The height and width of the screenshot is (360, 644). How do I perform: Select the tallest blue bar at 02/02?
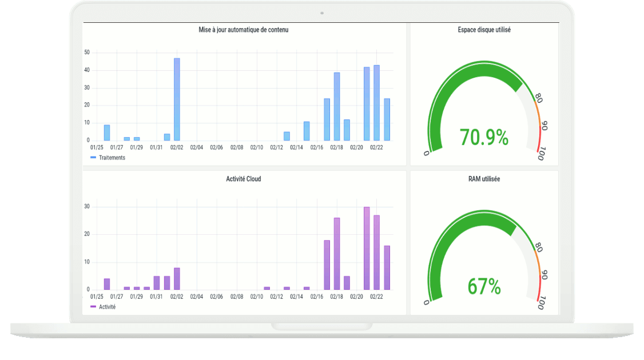click(x=177, y=99)
